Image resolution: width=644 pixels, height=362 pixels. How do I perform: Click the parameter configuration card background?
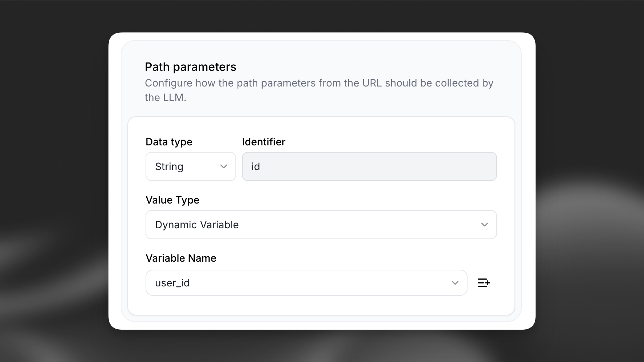click(x=321, y=305)
